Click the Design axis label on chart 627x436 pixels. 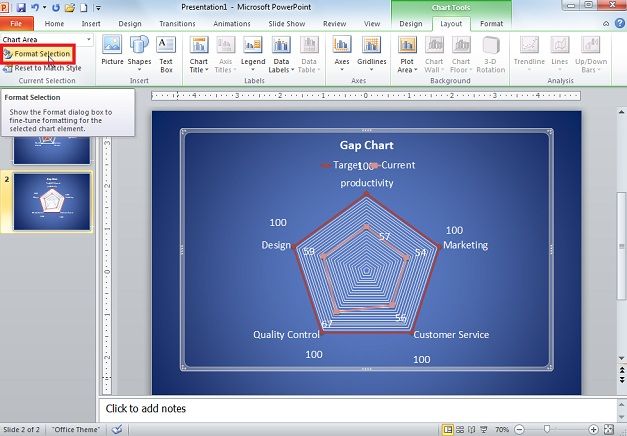pos(276,245)
